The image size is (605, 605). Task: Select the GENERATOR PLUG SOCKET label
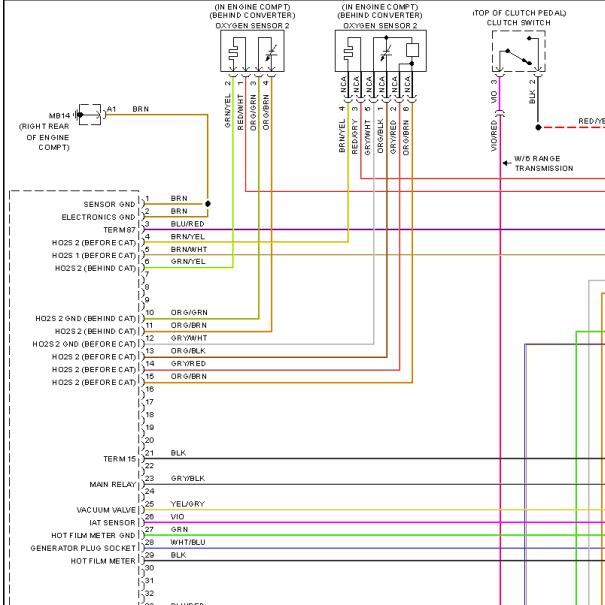(83, 548)
